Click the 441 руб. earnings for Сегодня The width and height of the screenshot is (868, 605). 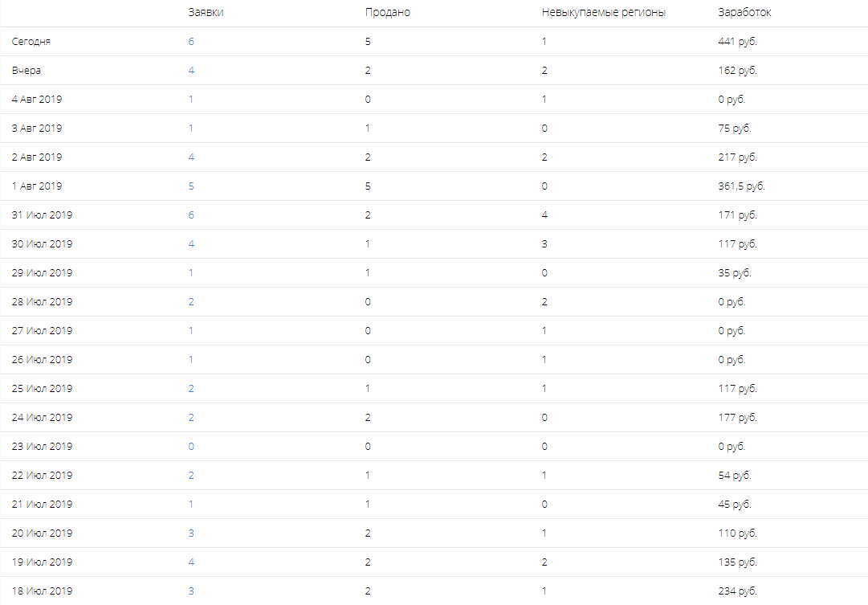737,42
